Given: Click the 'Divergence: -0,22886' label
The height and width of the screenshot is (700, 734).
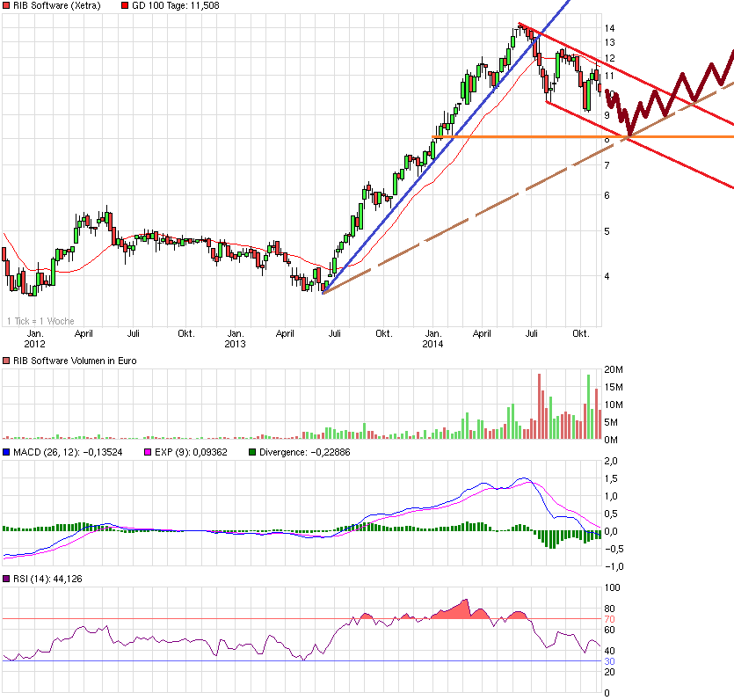Looking at the screenshot, I should pyautogui.click(x=305, y=452).
